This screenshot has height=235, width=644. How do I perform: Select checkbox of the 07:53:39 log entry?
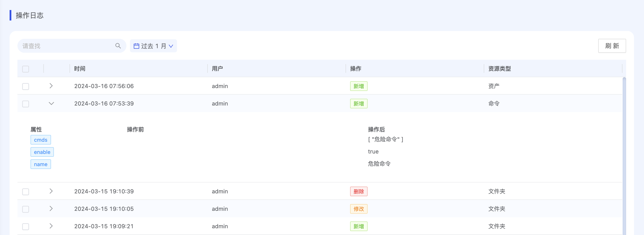click(26, 104)
